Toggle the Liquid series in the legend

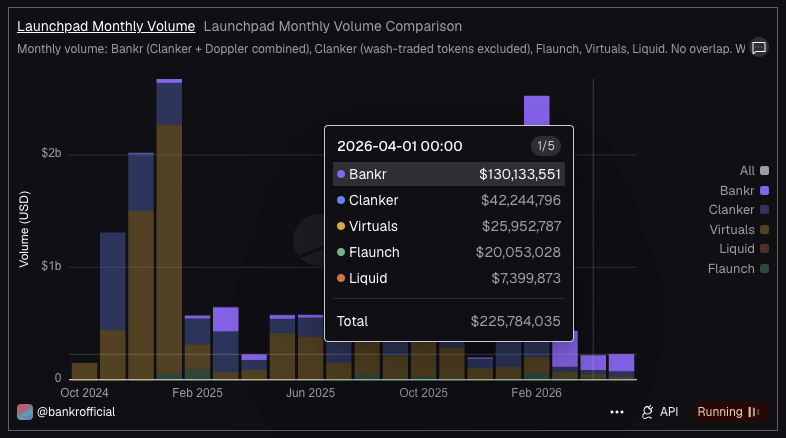(x=744, y=249)
